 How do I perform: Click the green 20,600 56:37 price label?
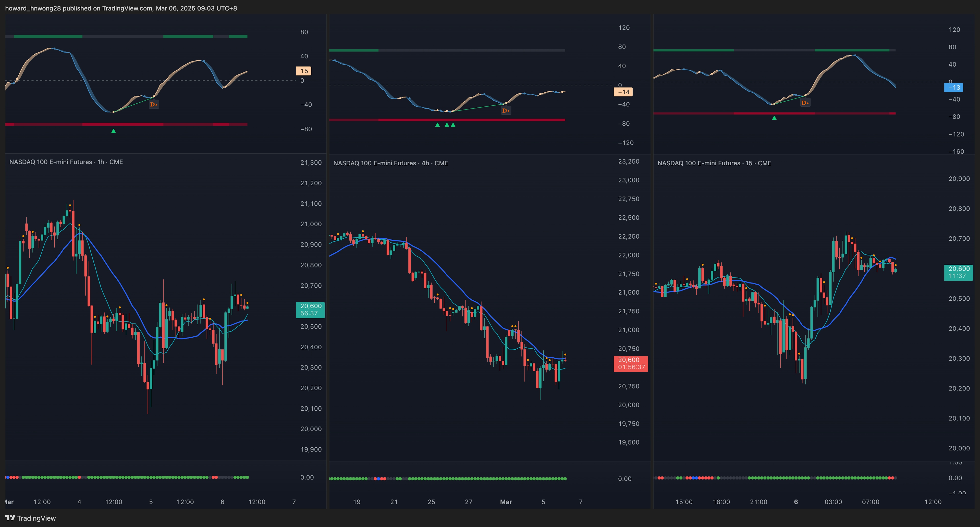[x=310, y=310]
